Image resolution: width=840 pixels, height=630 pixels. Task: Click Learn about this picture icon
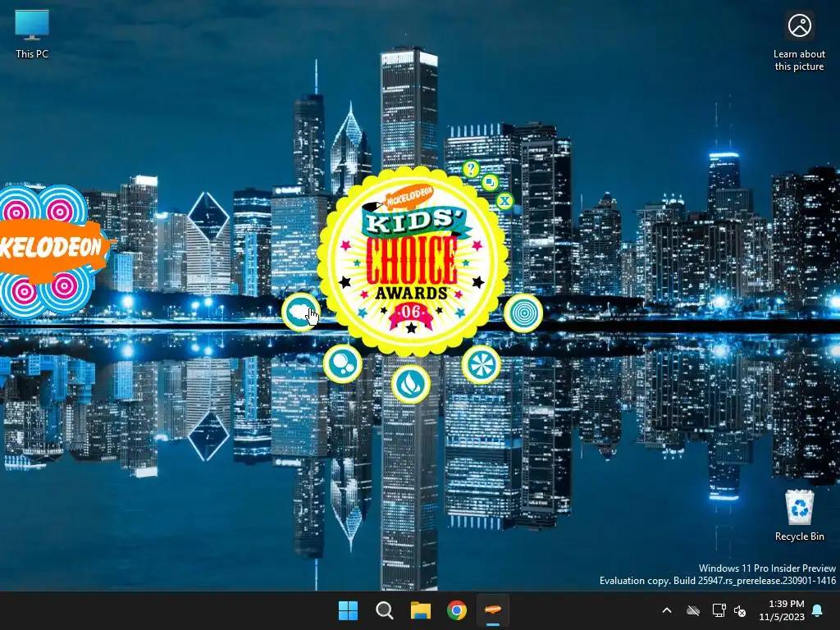pyautogui.click(x=799, y=42)
